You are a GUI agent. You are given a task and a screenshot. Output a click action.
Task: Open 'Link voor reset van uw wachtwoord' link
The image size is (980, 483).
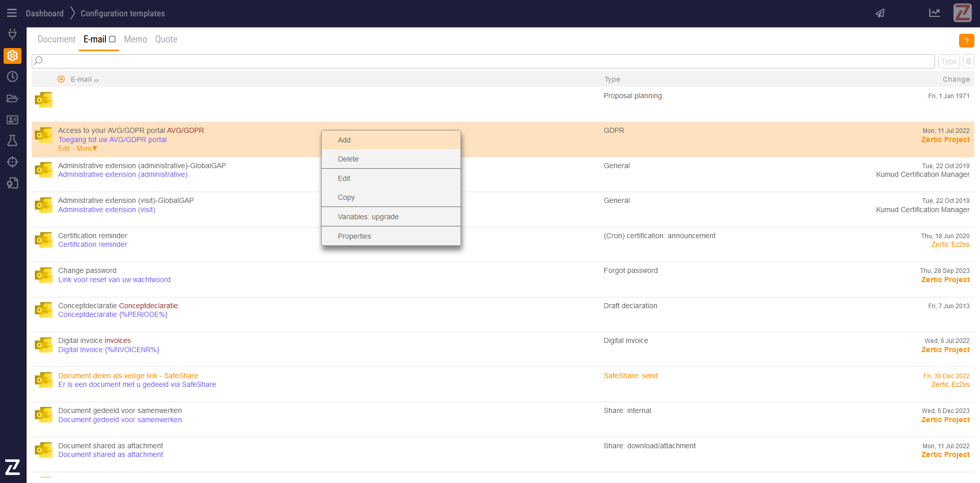115,280
